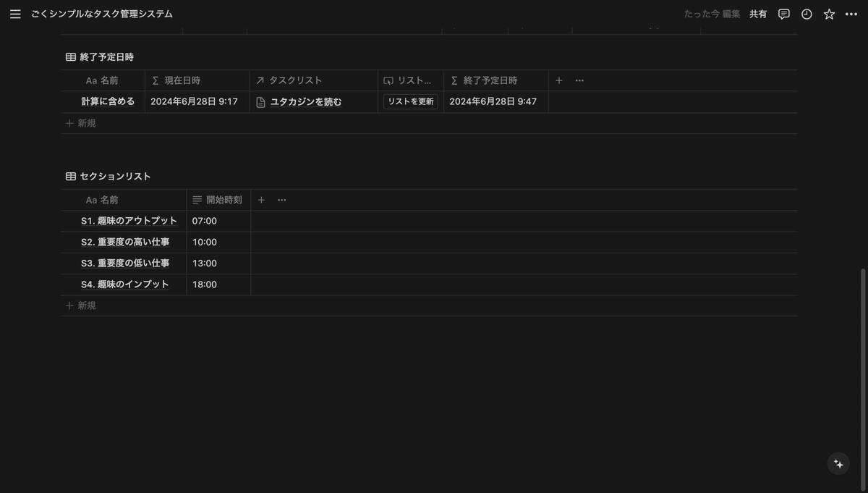Add a property to セクションリスト table
Image resolution: width=868 pixels, height=493 pixels.
click(x=261, y=200)
